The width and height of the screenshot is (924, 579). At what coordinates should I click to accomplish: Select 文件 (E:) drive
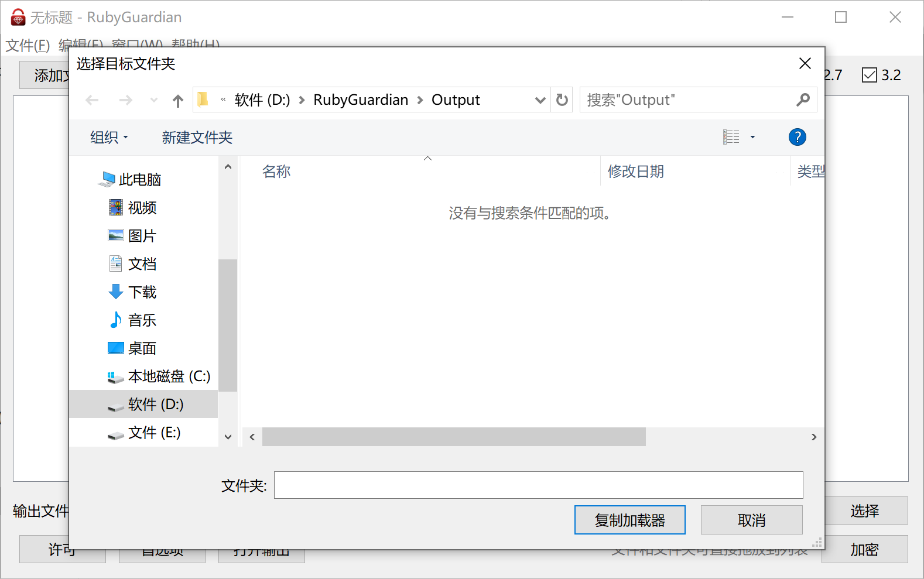click(154, 432)
